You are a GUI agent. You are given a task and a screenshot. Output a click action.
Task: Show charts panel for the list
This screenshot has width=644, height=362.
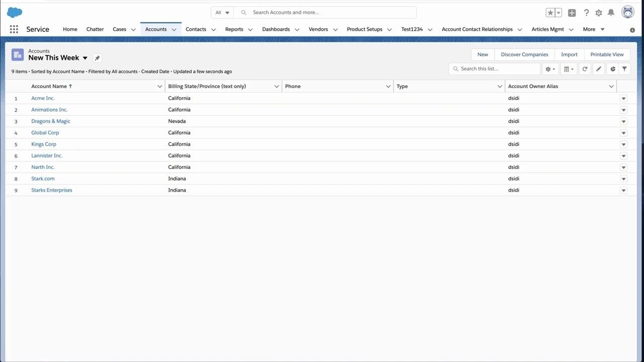[x=613, y=69]
